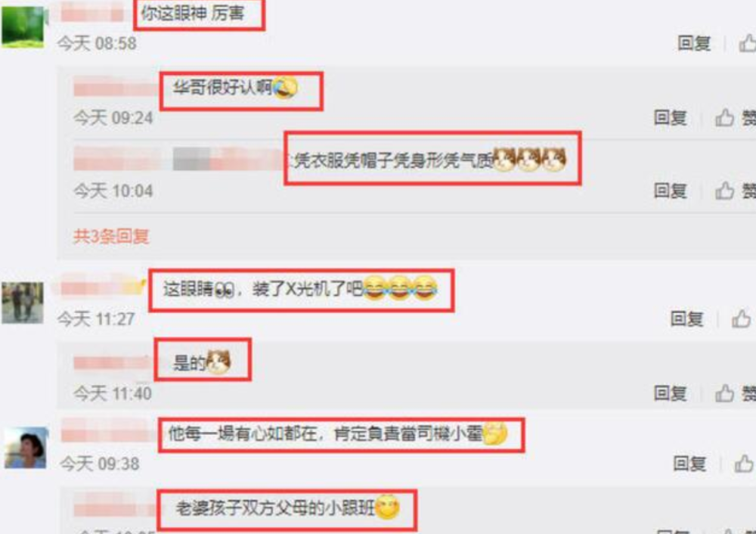756x534 pixels.
Task: Open username beside 老婆孩子双方父母 reply
Action: (113, 508)
